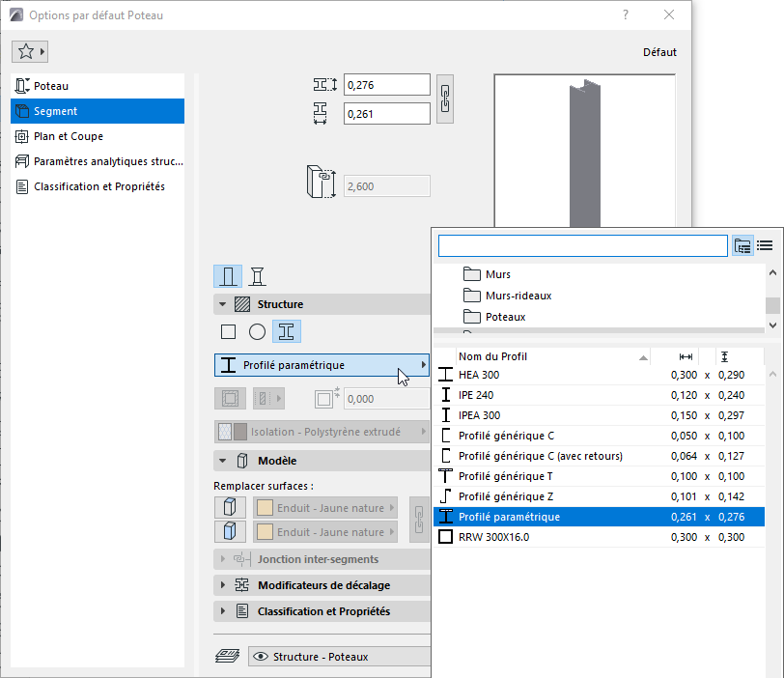Click the layer stack icon

click(x=228, y=656)
